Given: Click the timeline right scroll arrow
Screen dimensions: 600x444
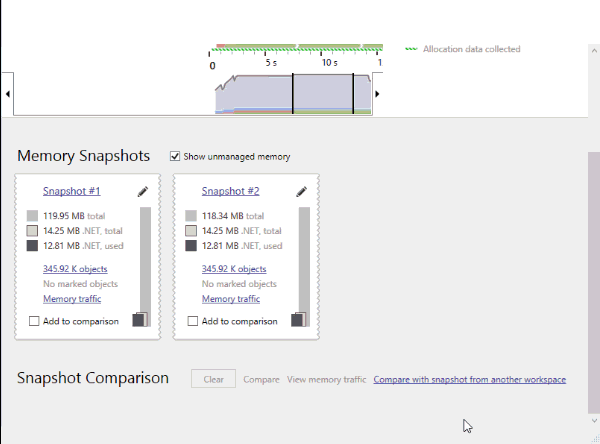Looking at the screenshot, I should point(377,94).
